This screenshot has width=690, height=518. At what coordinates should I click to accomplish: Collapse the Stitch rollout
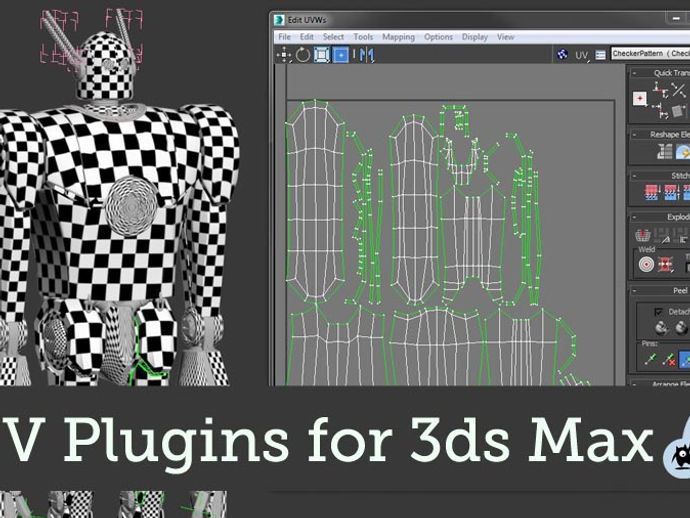[x=634, y=176]
